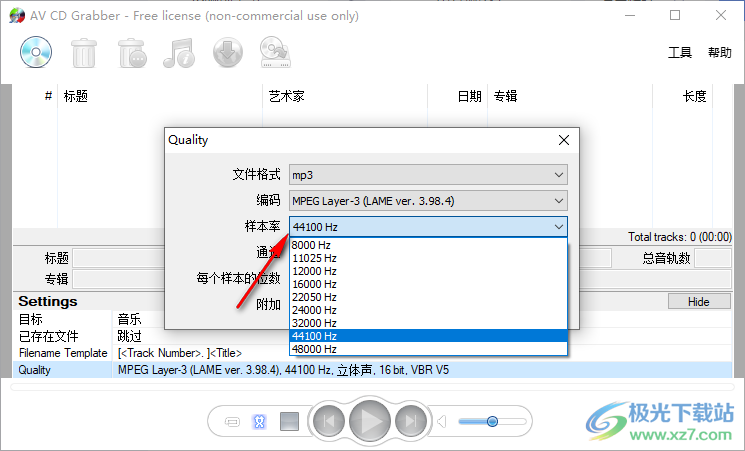
Task: Select 32000 Hz sample rate
Action: pos(428,323)
